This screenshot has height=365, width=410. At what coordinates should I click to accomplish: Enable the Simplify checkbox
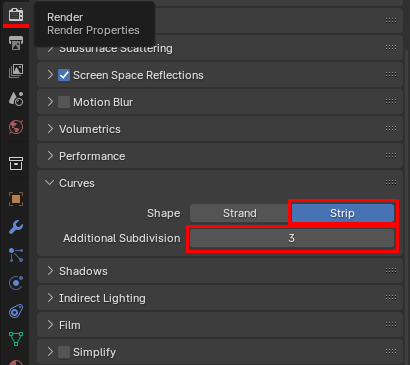(x=64, y=352)
